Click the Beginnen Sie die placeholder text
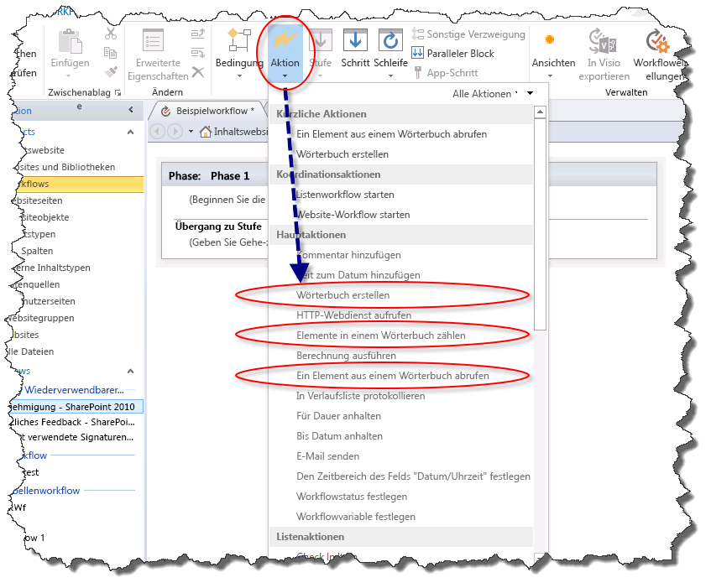The width and height of the screenshot is (711, 588). click(x=227, y=200)
